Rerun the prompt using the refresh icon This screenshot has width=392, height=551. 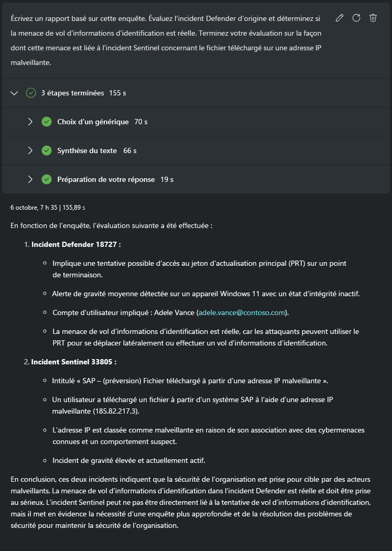[356, 17]
